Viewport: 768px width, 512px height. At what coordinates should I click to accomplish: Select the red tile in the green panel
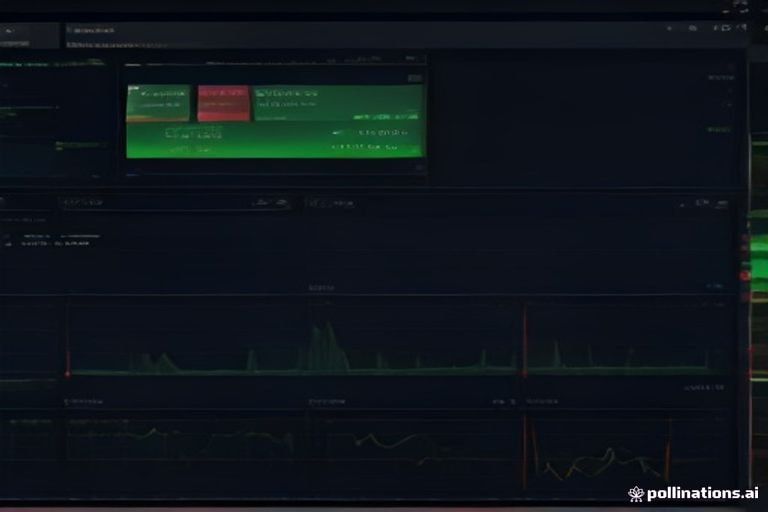[224, 103]
